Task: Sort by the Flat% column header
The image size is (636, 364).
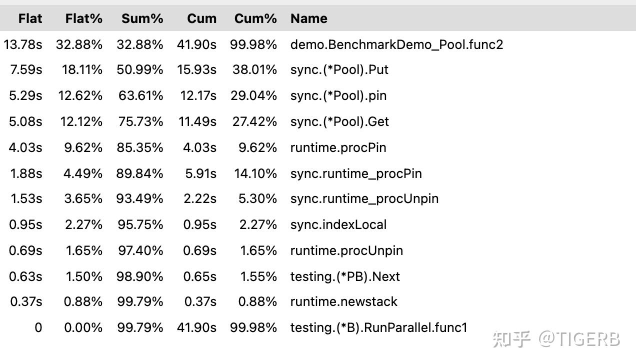Action: pos(83,18)
